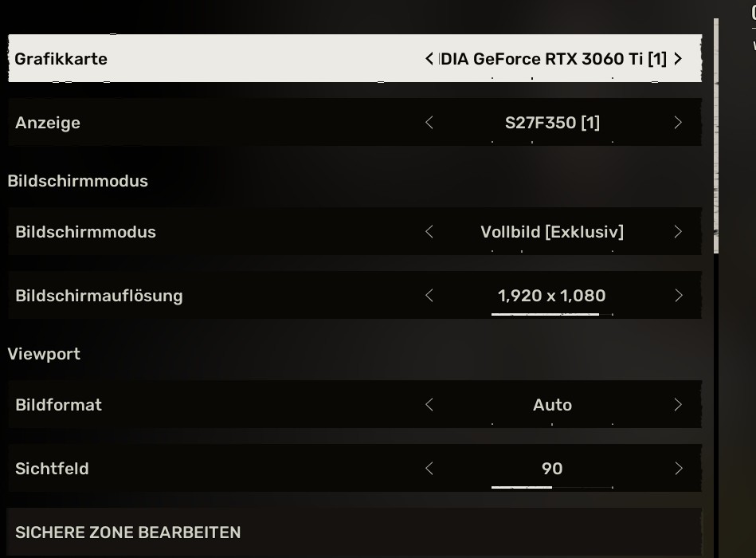
Task: Select the highlighted Grafikkarte row
Action: [239, 58]
